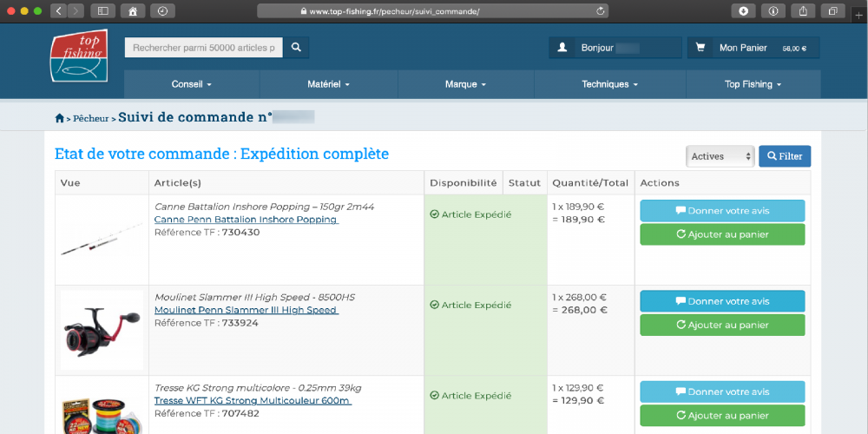Open the Actives filter select box
The width and height of the screenshot is (868, 434).
point(720,156)
